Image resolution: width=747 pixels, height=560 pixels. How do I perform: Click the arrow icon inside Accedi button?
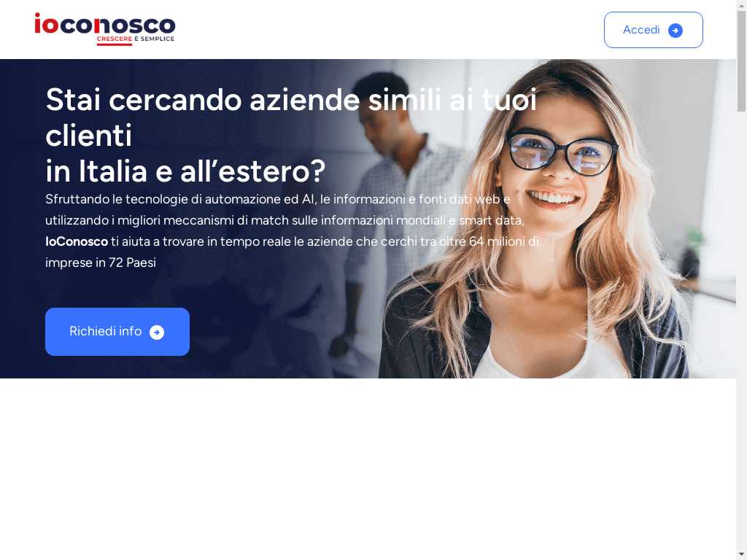tap(675, 31)
